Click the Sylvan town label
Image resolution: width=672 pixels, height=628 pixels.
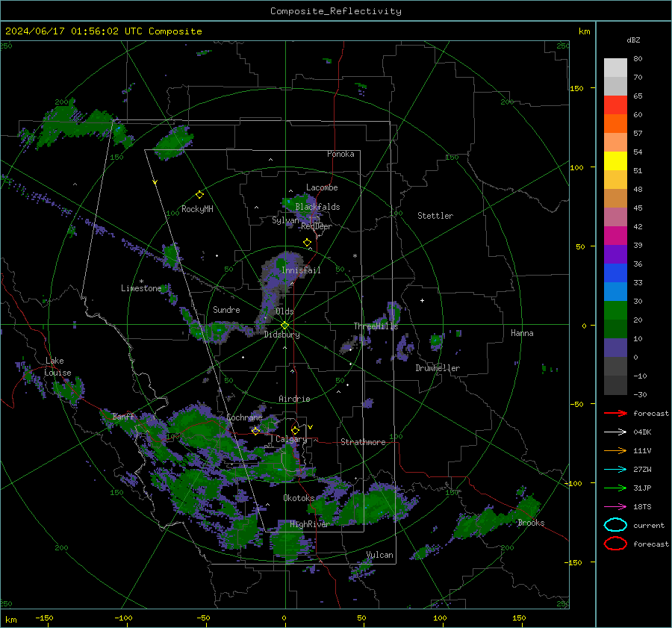point(285,220)
